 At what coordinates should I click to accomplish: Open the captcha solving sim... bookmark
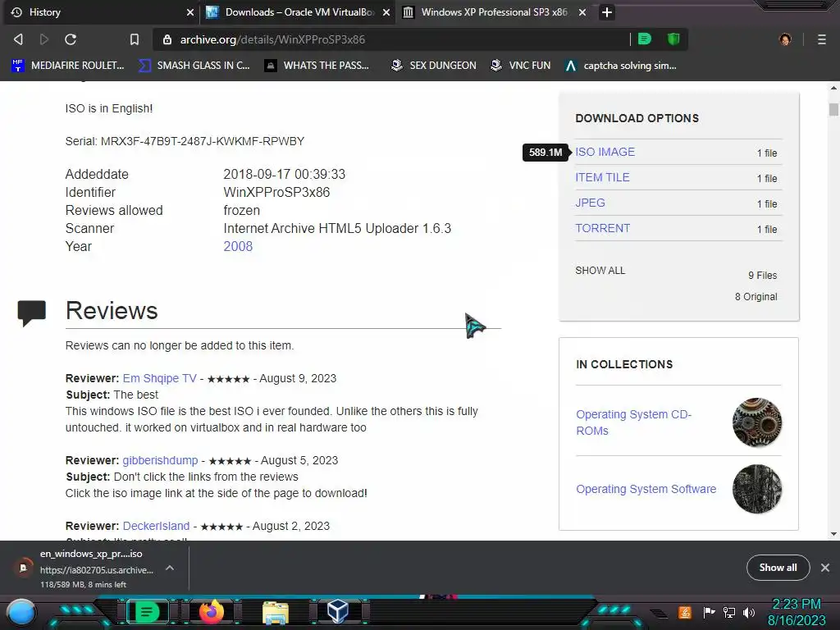tap(621, 66)
